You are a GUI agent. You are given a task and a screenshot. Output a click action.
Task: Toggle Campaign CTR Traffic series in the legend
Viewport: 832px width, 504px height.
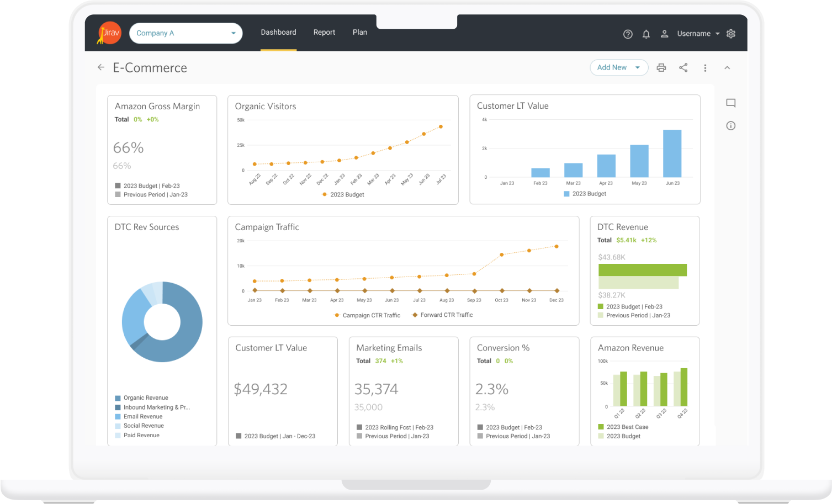point(367,315)
